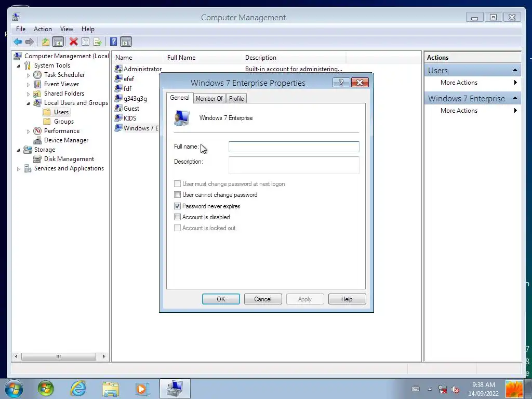Toggle Show/Hide Console Tree toolbar icon

[x=58, y=42]
